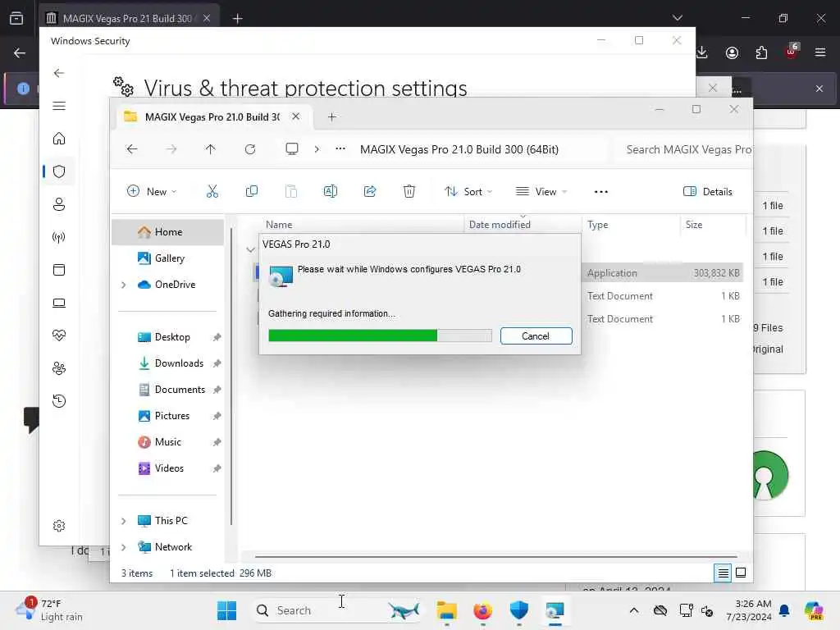Expand the Network tree node
The width and height of the screenshot is (840, 630).
tap(124, 547)
